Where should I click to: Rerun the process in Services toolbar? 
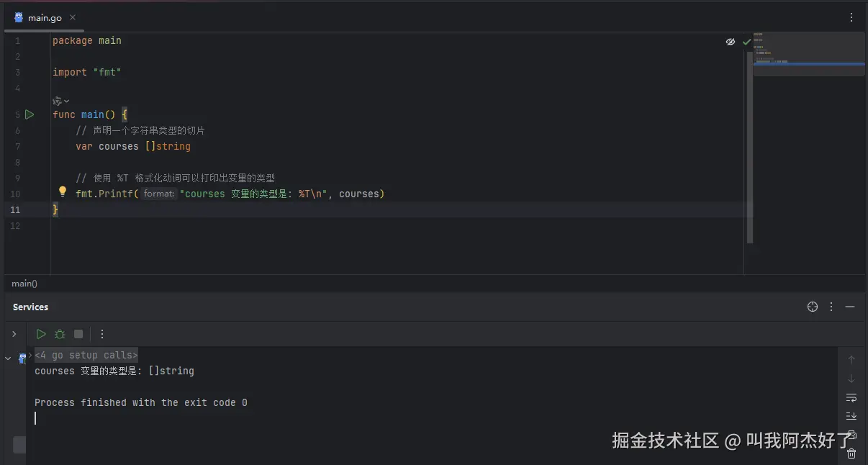(41, 334)
